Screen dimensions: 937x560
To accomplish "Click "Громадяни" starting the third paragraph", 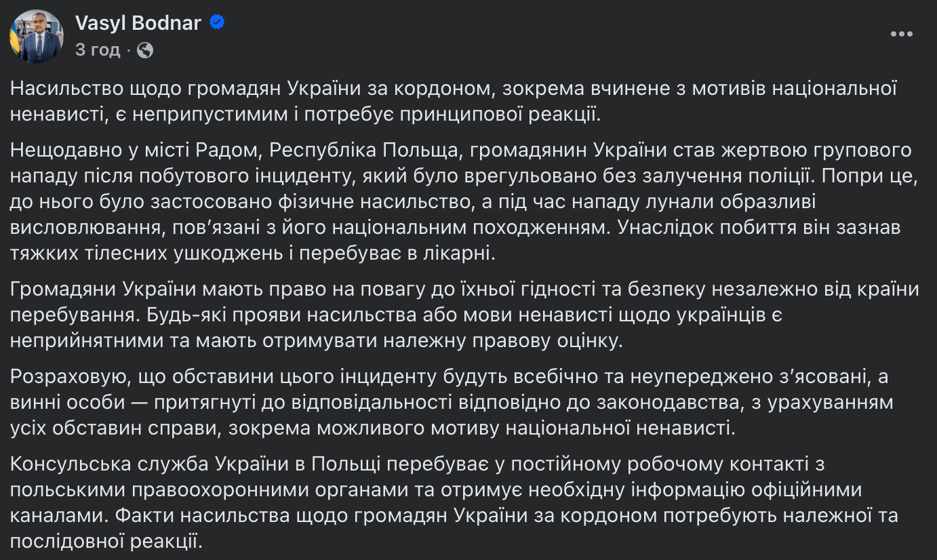I will pos(64,289).
